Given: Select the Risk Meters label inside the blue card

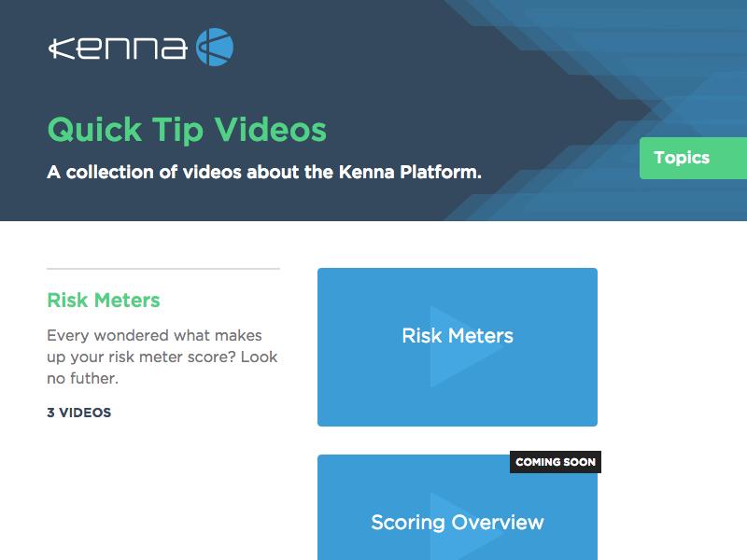Looking at the screenshot, I should [x=457, y=335].
